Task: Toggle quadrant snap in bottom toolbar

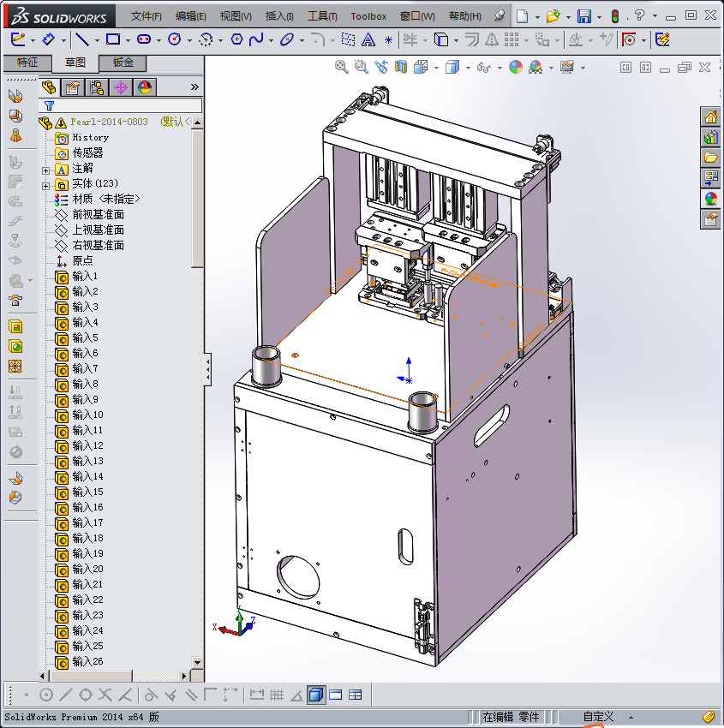Action: coord(86,695)
